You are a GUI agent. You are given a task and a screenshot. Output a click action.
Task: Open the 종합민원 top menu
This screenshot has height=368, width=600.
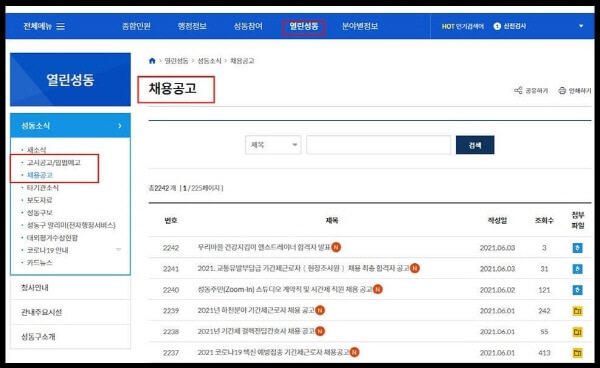pyautogui.click(x=136, y=26)
